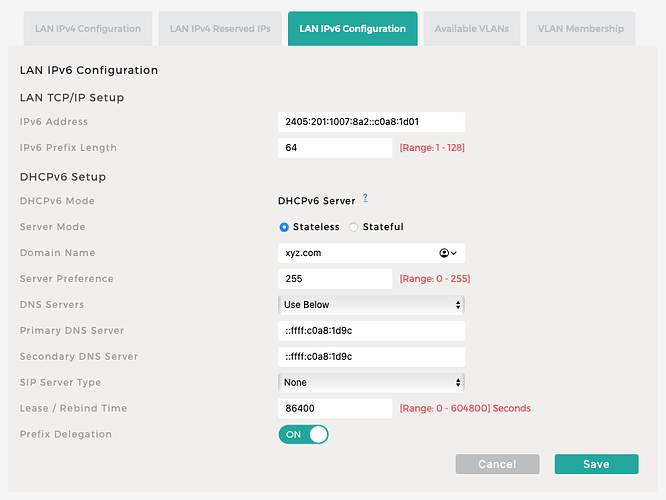This screenshot has width=666, height=500.
Task: Expand the SIP Server Type dropdown
Action: (x=371, y=382)
